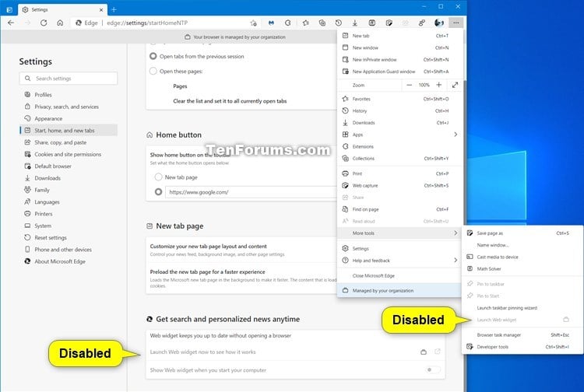Image resolution: width=584 pixels, height=392 pixels.
Task: Add this page to favorites star icon
Action: coord(253,23)
